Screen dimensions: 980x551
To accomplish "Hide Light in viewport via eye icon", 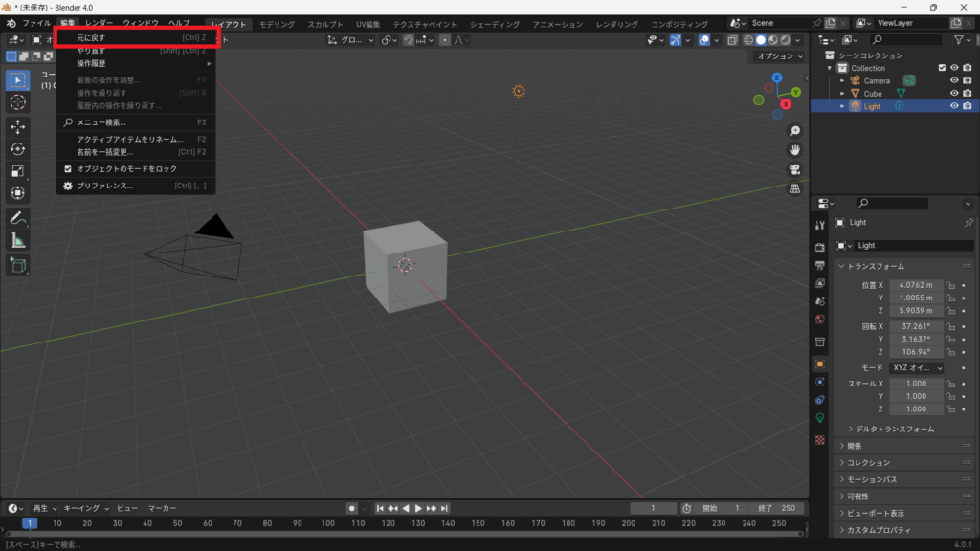I will [x=954, y=106].
